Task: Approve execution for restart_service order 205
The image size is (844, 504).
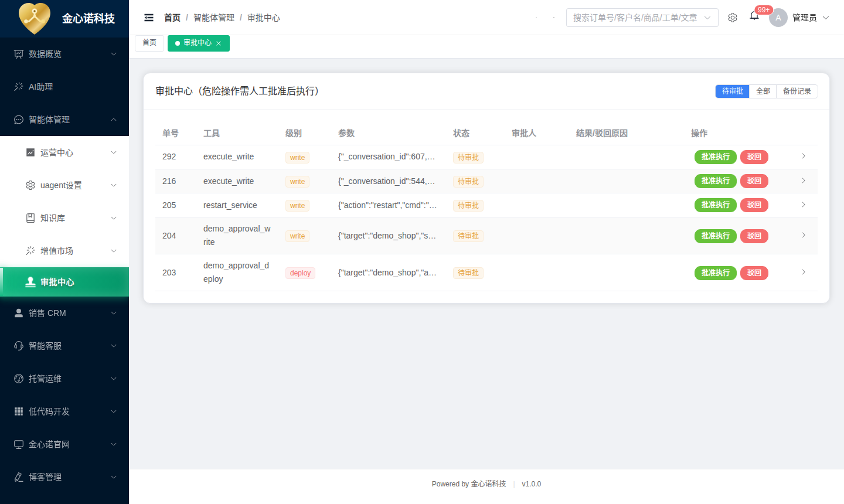Action: click(716, 205)
